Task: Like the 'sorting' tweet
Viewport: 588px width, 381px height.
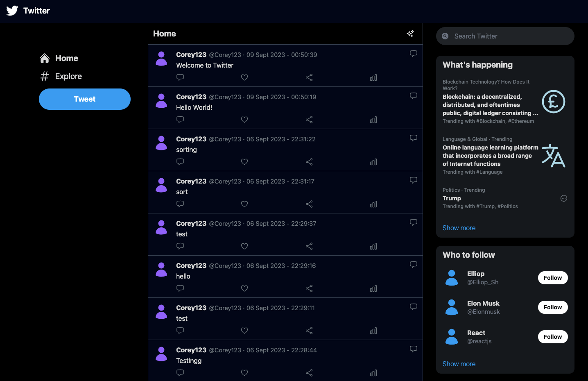Action: (x=244, y=162)
